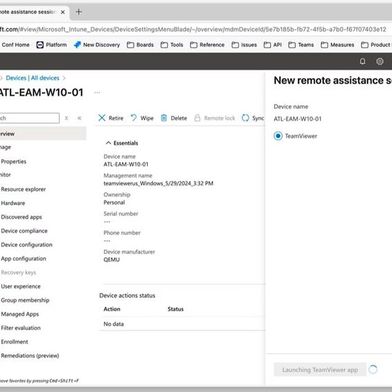The image size is (392, 392).
Task: Click the Wipe device action
Action: pyautogui.click(x=142, y=118)
